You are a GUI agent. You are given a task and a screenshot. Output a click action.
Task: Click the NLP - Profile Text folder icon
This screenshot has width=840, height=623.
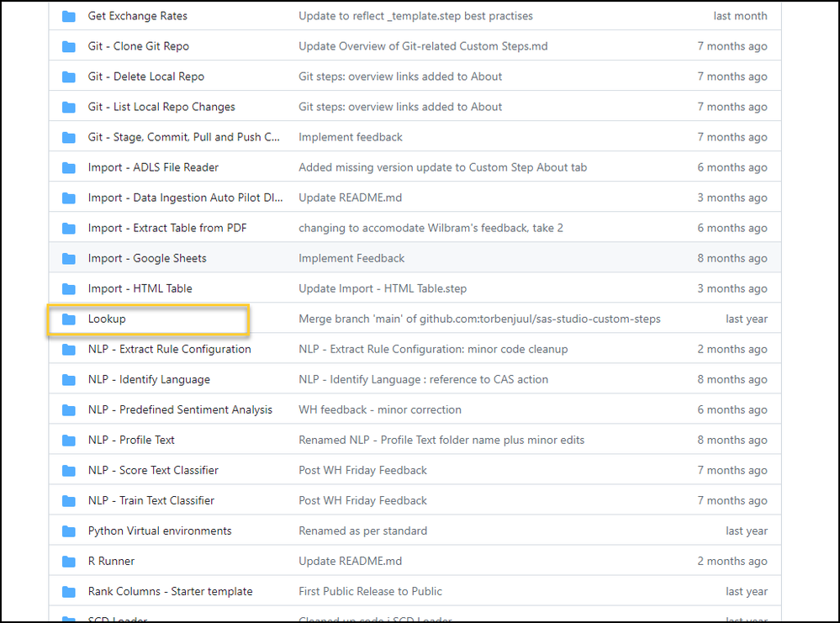(x=69, y=441)
